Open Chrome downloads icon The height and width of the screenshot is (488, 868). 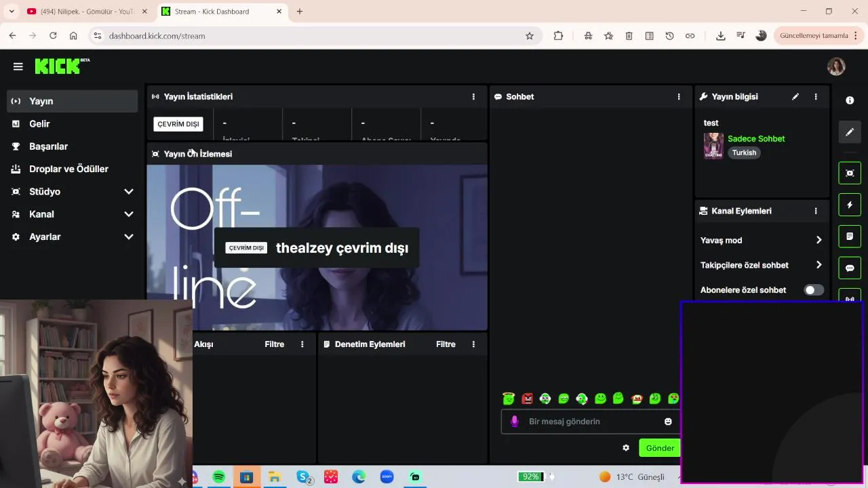point(721,36)
